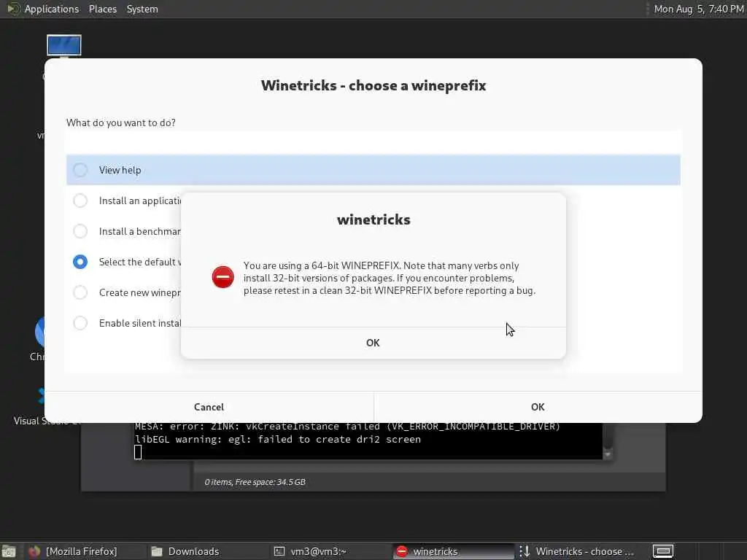This screenshot has width=747, height=560.
Task: Click the 64-bit WINEPREFIX warning message text
Action: click(390, 278)
